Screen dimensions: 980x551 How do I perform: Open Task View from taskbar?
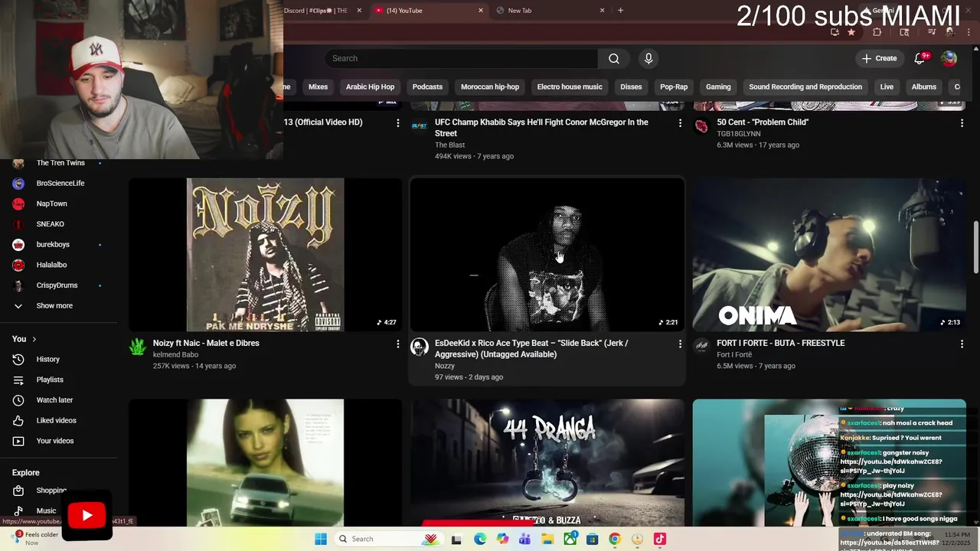coord(456,539)
